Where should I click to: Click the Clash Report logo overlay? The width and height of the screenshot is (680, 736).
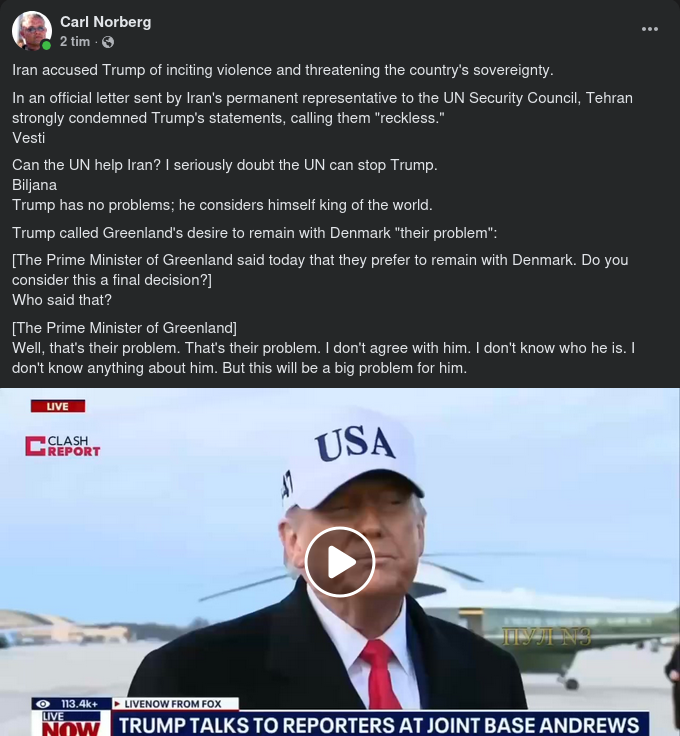pyautogui.click(x=63, y=446)
